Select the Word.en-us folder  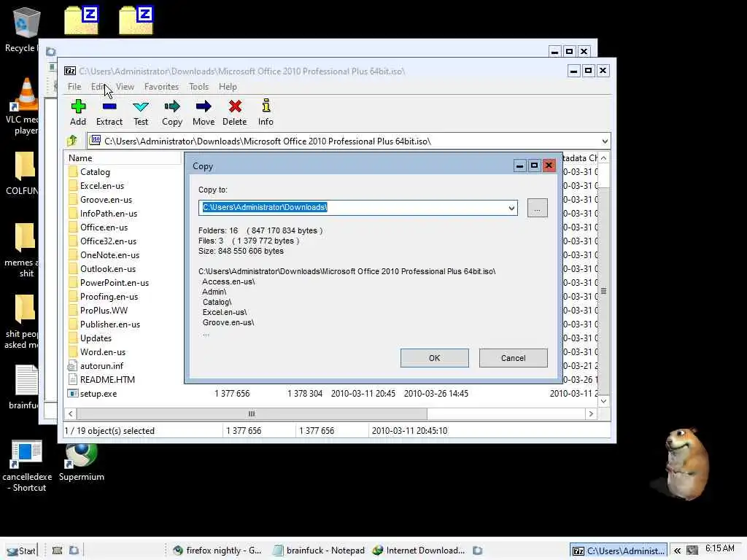[103, 351]
